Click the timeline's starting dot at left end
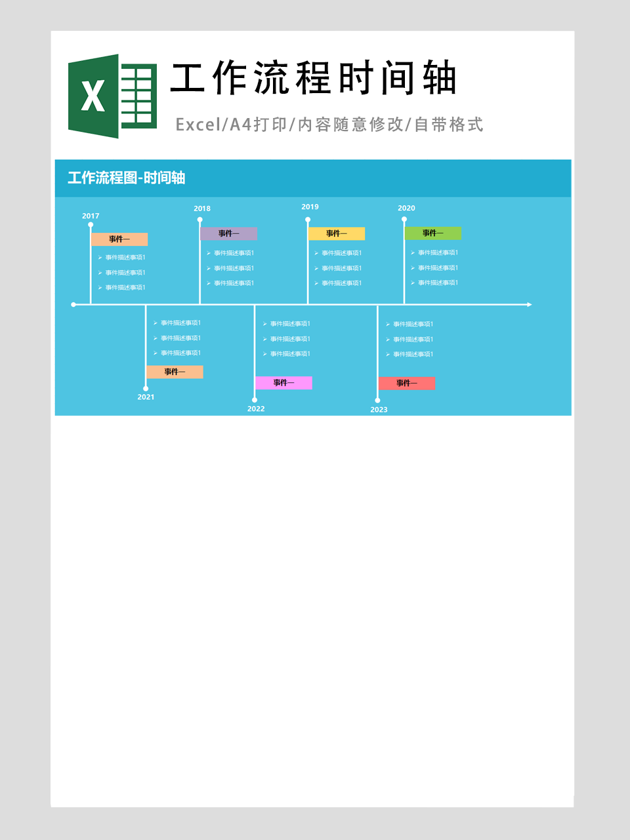Viewport: 630px width, 840px height. tap(73, 304)
